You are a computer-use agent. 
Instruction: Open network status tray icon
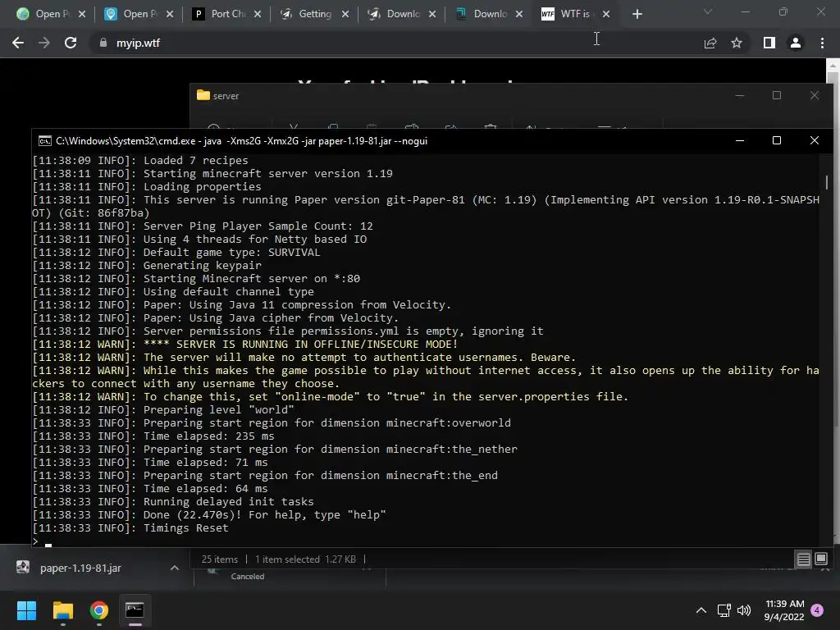tap(724, 610)
